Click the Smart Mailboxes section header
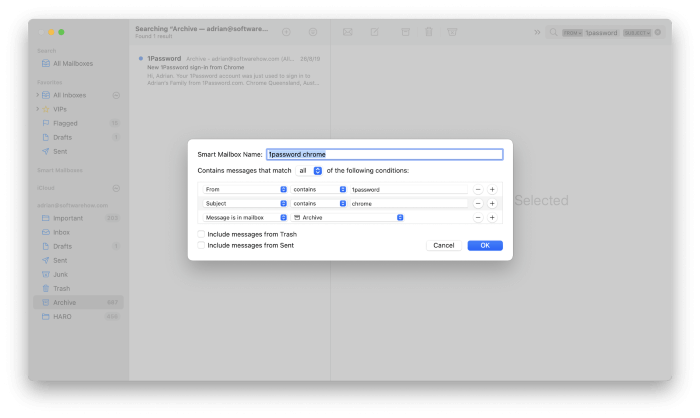700x418 pixels. tap(60, 170)
